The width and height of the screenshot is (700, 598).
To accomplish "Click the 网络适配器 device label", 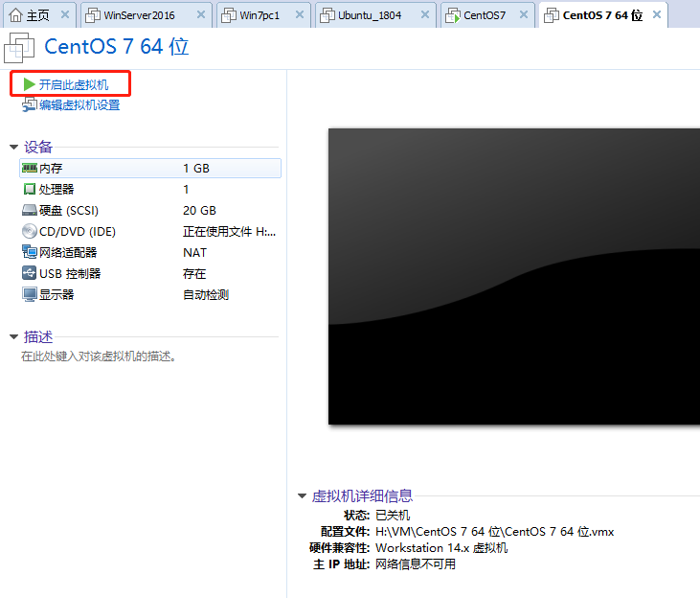I will coord(68,252).
